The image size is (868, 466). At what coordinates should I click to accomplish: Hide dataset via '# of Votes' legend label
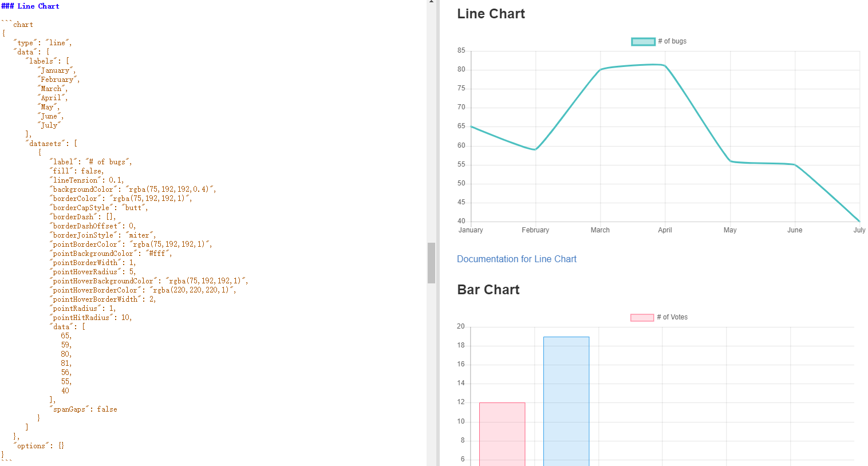click(x=672, y=317)
